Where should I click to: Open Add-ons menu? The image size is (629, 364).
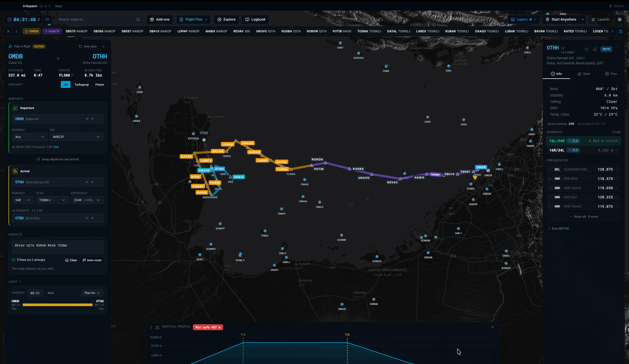(x=160, y=19)
